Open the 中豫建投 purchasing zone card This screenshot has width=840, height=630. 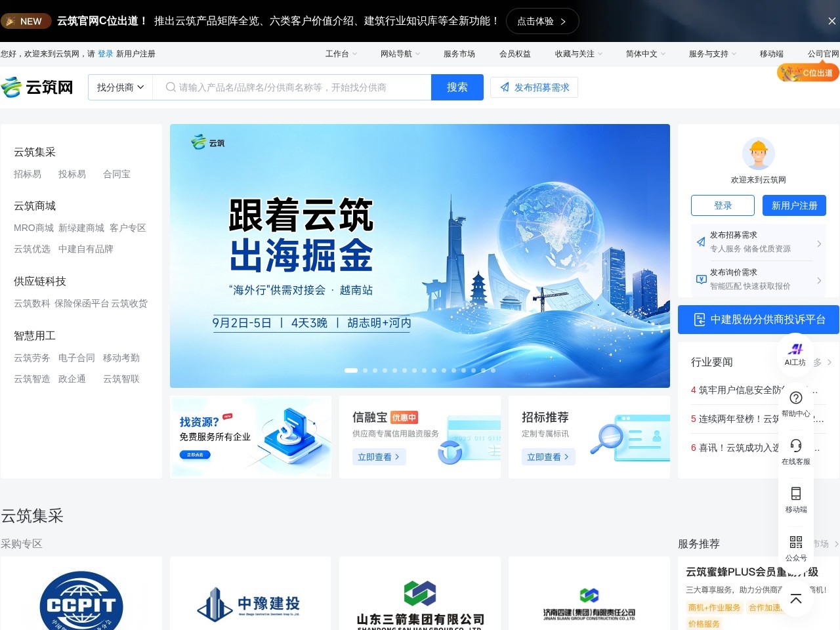[251, 593]
